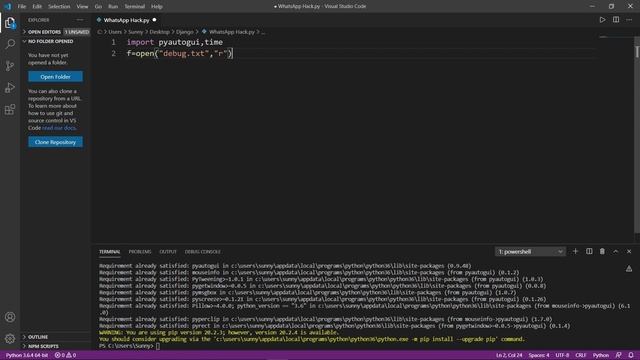This screenshot has width=640, height=360.
Task: Click code line 2 with open debug.txt
Action: click(180, 53)
